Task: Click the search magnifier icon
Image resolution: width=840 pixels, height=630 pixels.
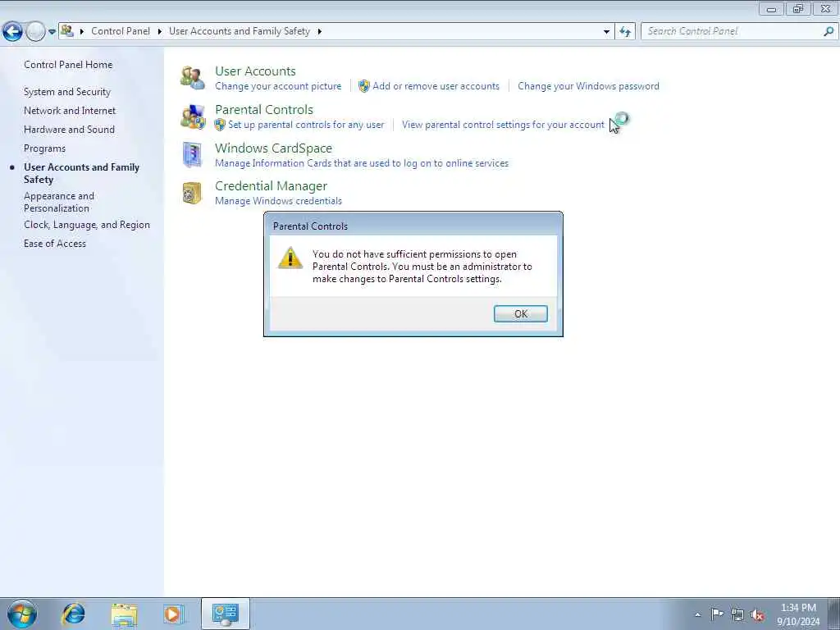Action: point(829,32)
